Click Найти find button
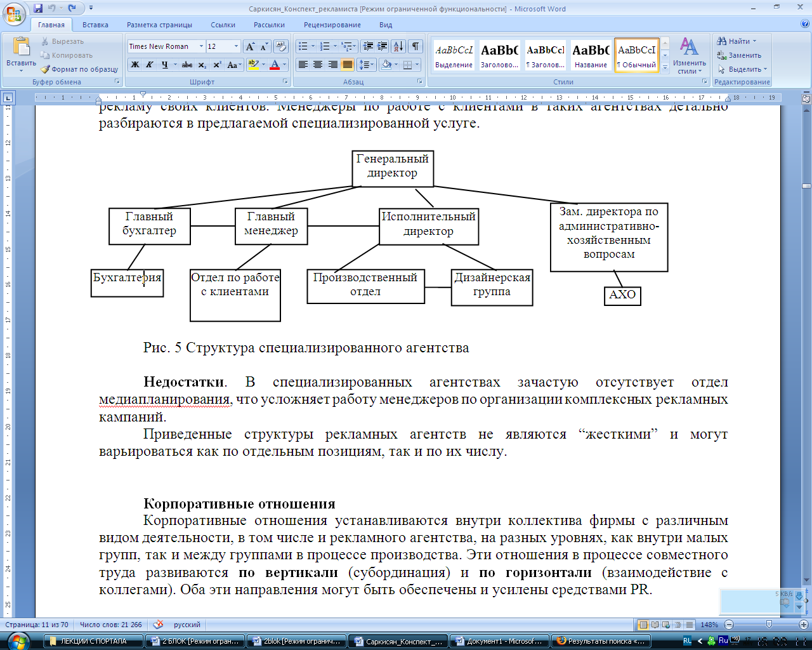Image resolution: width=812 pixels, height=650 pixels. click(737, 41)
